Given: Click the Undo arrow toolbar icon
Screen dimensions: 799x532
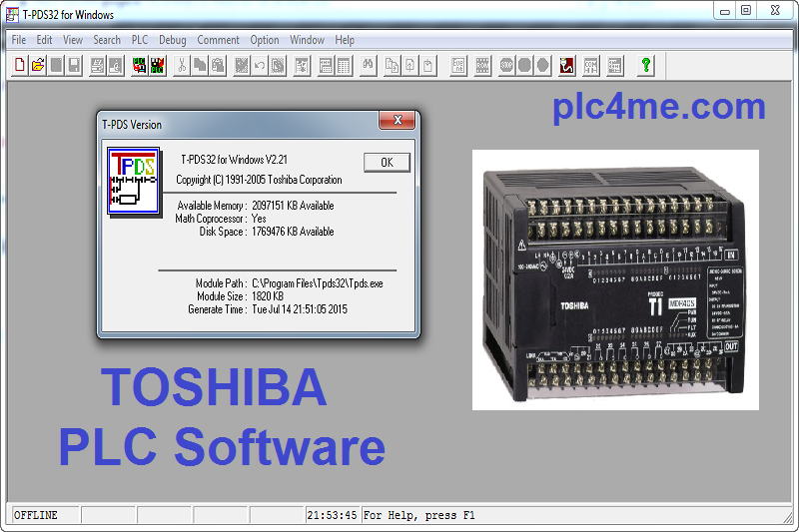Looking at the screenshot, I should [259, 66].
